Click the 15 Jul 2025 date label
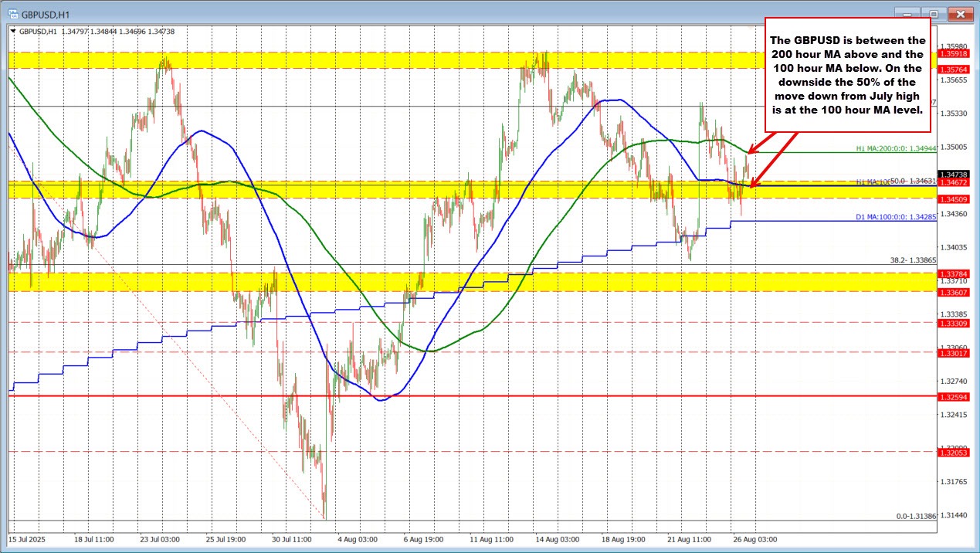This screenshot has width=980, height=553. tap(25, 539)
